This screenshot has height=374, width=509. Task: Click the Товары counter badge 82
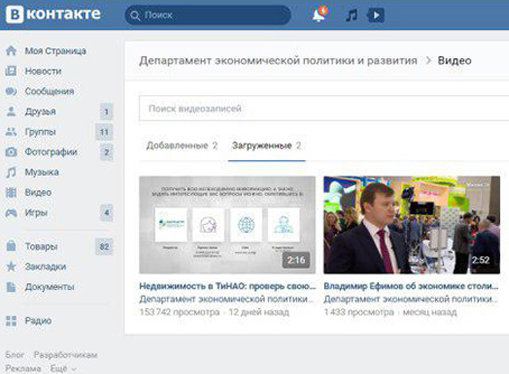(104, 247)
